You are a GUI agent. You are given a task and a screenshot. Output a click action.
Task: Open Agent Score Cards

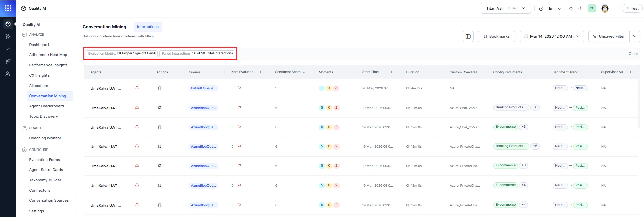[46, 170]
